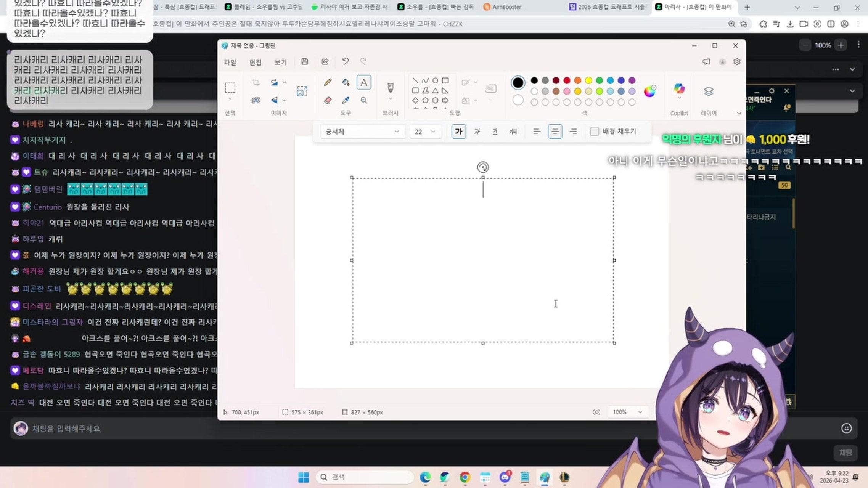The image size is (868, 488).
Task: Open the font size 22 dropdown
Action: tap(425, 132)
